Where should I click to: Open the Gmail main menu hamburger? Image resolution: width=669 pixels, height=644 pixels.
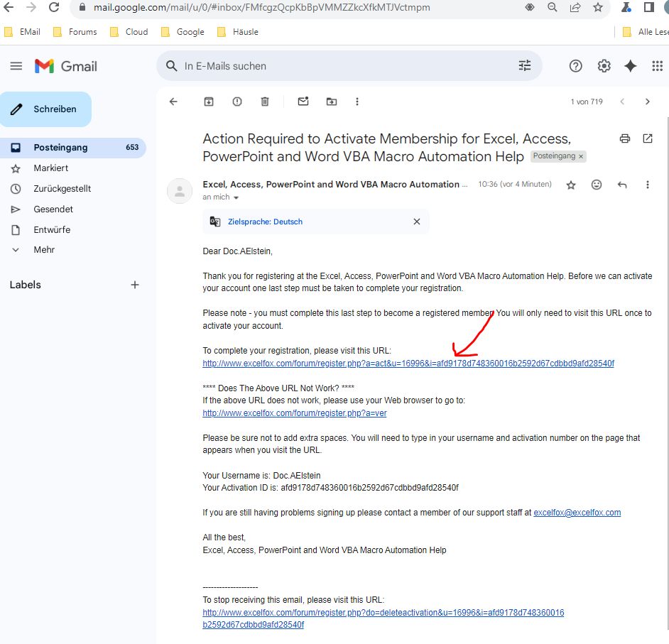tap(16, 66)
